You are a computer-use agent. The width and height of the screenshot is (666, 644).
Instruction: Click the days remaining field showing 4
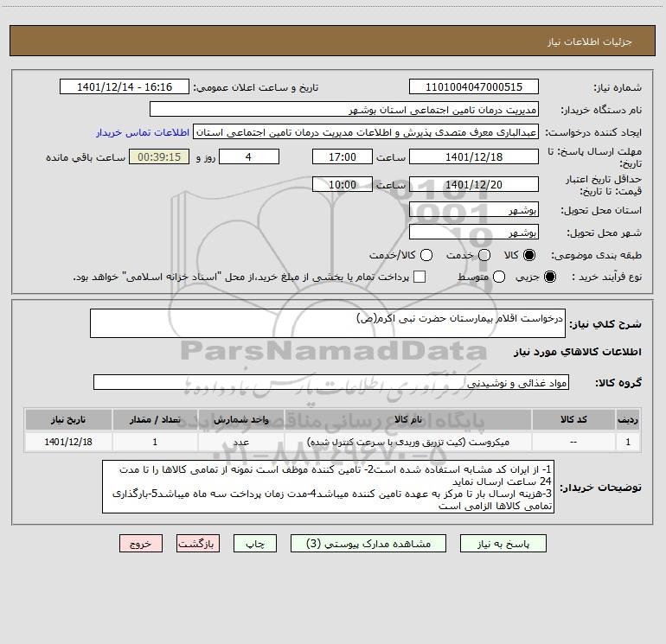tap(249, 156)
